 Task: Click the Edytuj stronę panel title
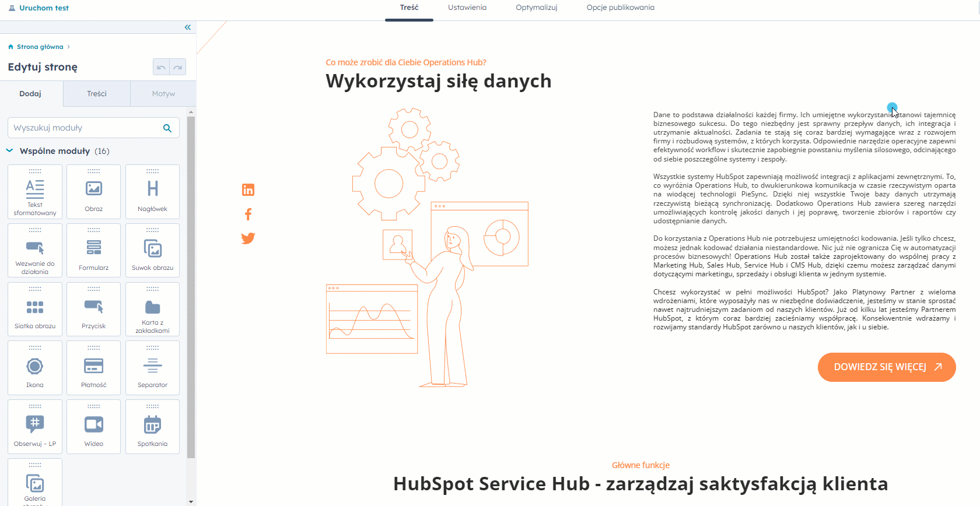[43, 67]
